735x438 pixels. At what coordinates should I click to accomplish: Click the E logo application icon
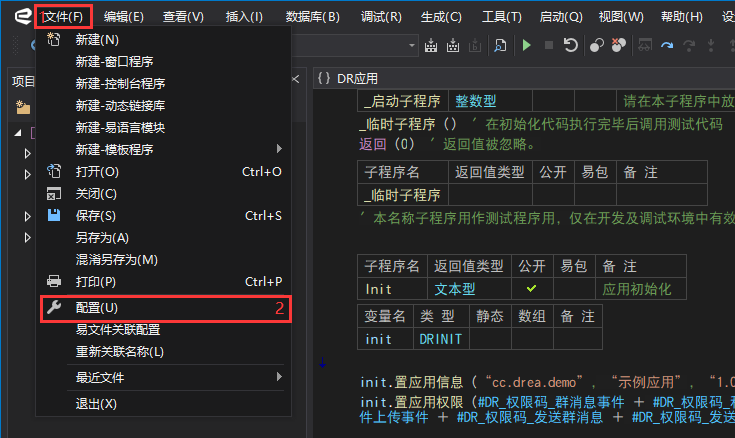click(15, 16)
